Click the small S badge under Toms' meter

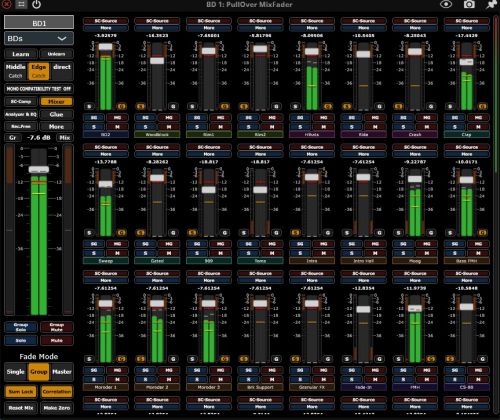point(244,233)
